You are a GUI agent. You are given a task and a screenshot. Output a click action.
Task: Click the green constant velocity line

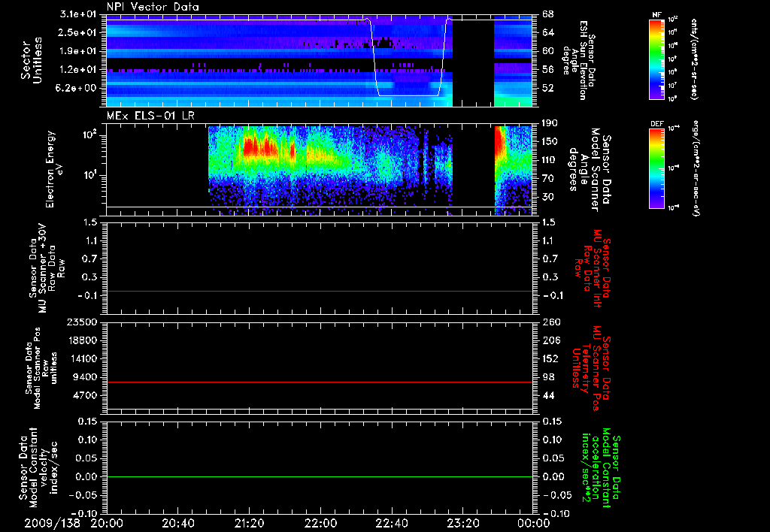tap(320, 476)
